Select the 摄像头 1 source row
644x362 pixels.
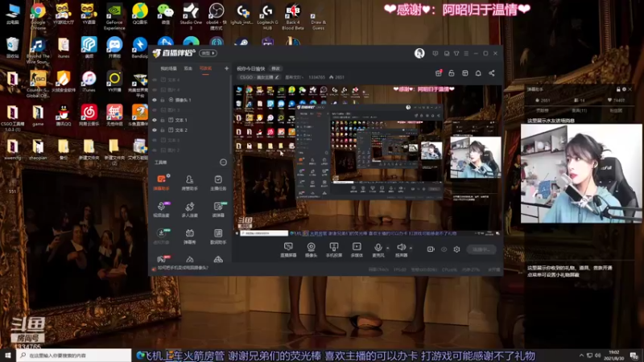click(190, 100)
